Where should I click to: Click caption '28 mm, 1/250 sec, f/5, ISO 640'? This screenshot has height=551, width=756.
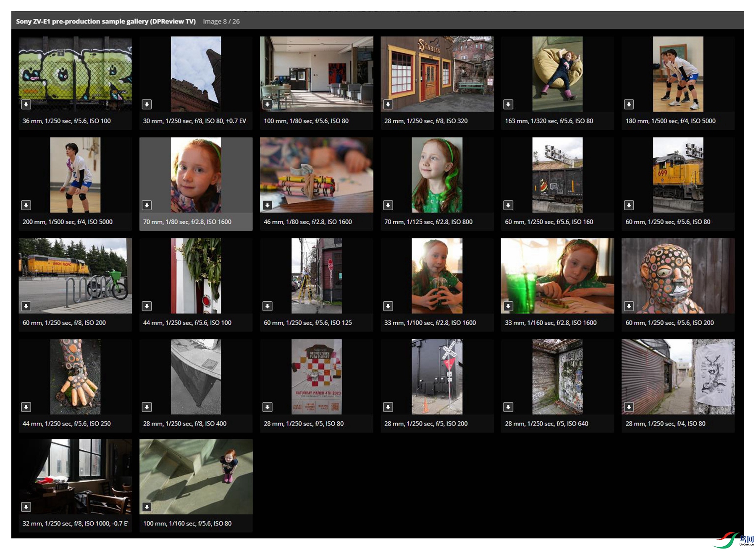(546, 424)
